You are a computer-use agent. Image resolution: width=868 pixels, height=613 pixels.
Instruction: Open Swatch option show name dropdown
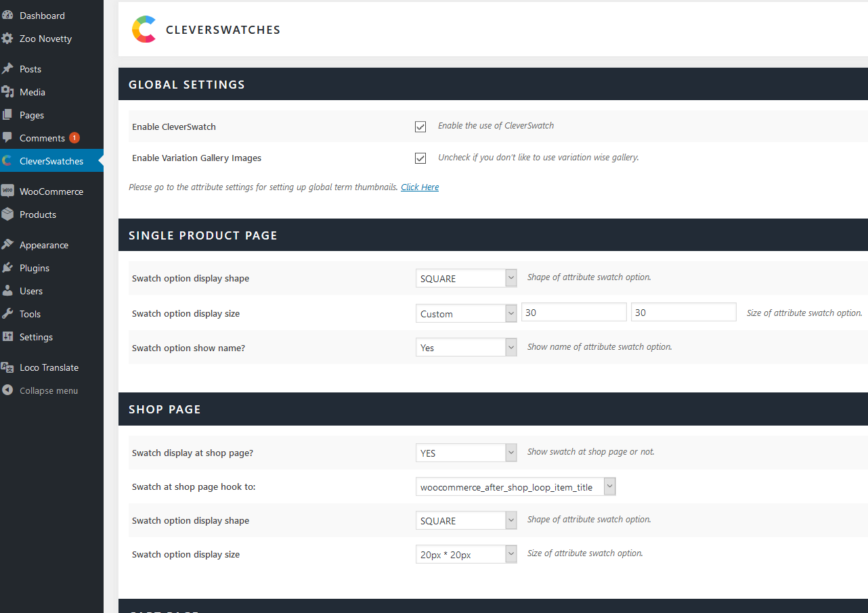466,348
